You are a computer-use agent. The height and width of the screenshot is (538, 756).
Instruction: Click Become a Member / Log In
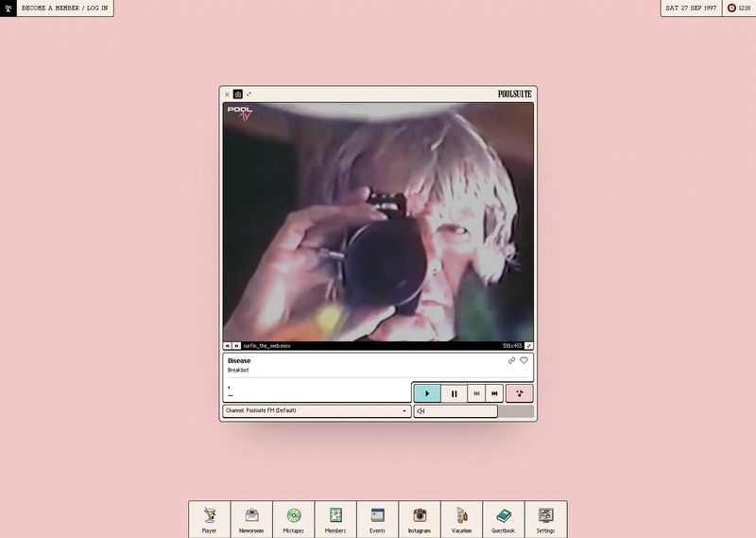pyautogui.click(x=65, y=9)
